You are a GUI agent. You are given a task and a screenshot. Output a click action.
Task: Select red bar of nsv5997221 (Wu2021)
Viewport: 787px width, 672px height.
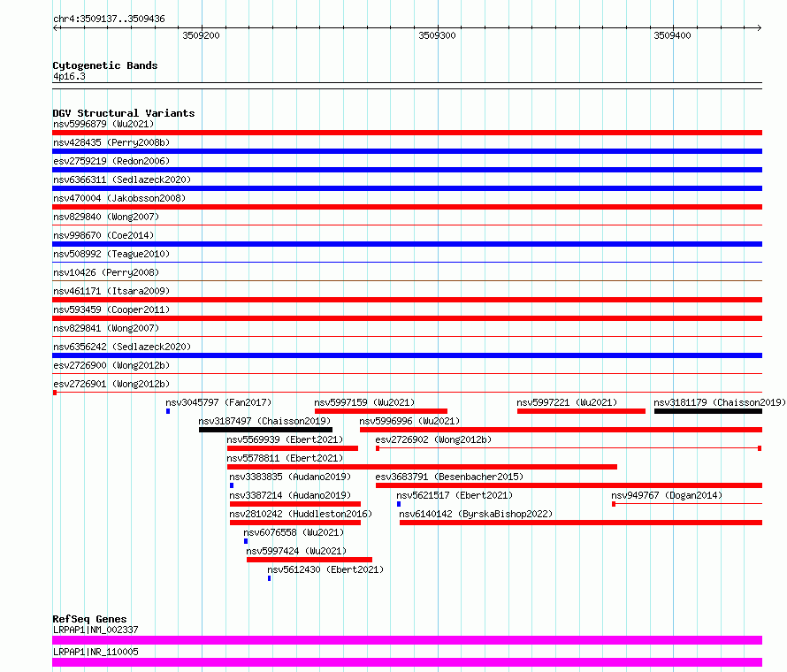(x=581, y=411)
